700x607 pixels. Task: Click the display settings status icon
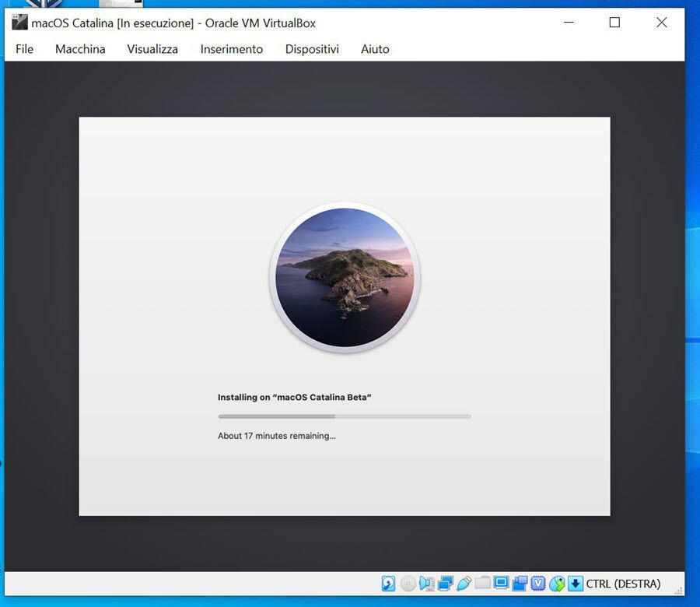click(x=502, y=584)
